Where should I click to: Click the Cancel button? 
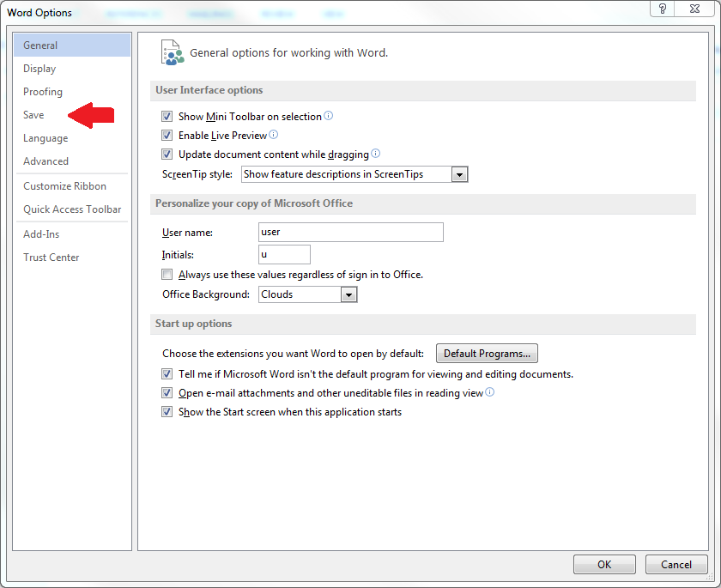(676, 565)
